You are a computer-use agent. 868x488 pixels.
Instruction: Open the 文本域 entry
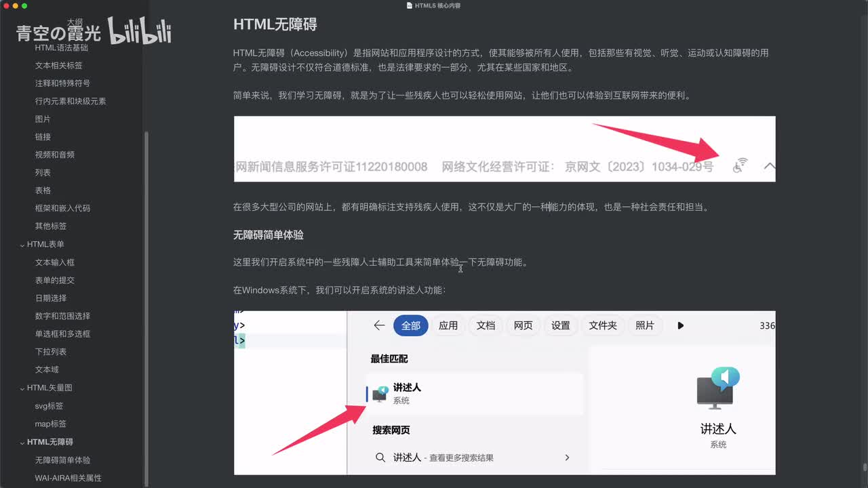point(47,370)
